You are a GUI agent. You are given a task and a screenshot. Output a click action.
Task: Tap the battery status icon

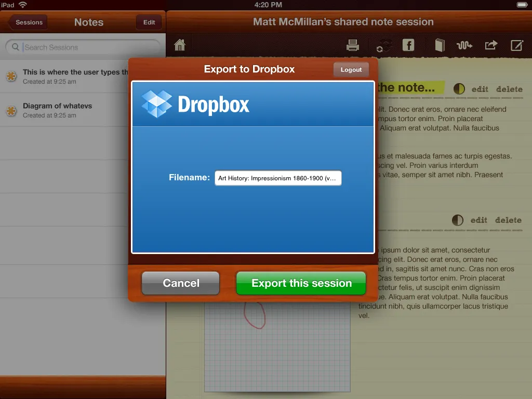522,5
